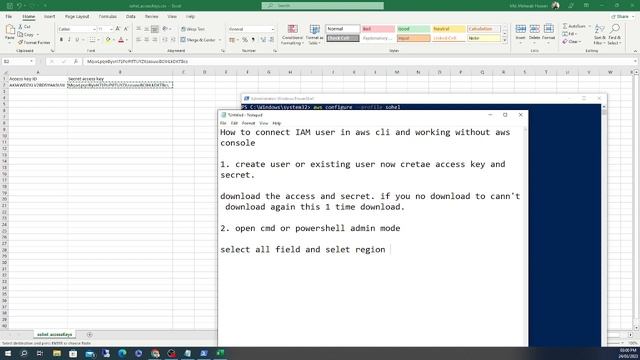Viewport: 640px width, 360px height.
Task: Toggle Bottom Align in Alignment group
Action: pos(155,29)
